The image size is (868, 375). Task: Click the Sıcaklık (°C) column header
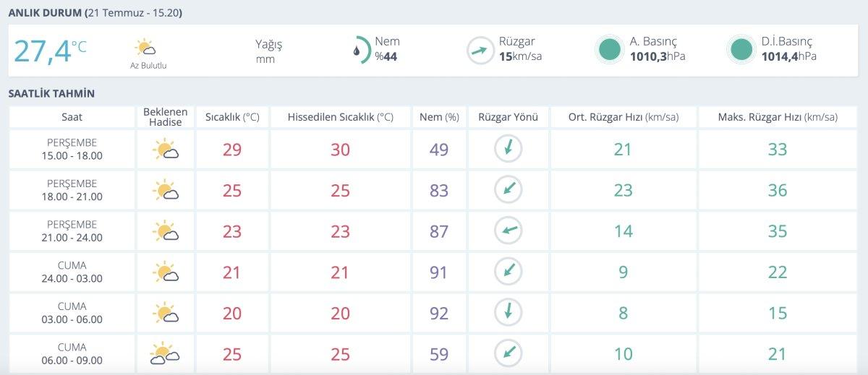coord(232,117)
